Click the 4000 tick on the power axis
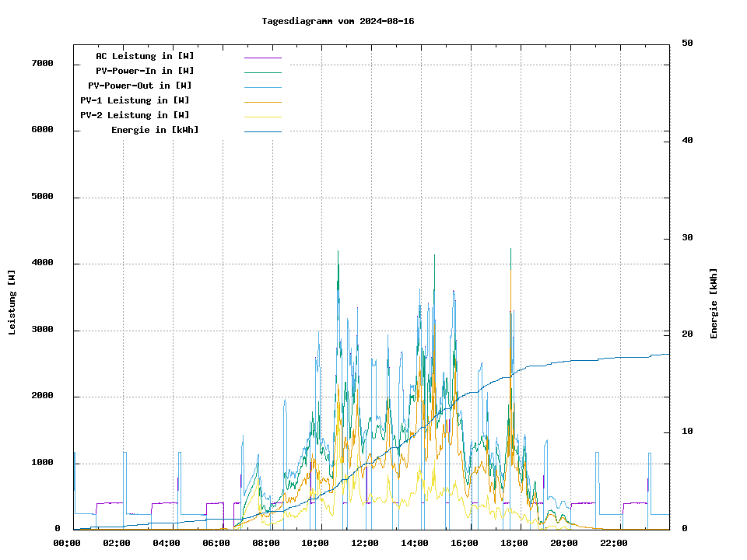The width and height of the screenshot is (747, 560). [42, 263]
